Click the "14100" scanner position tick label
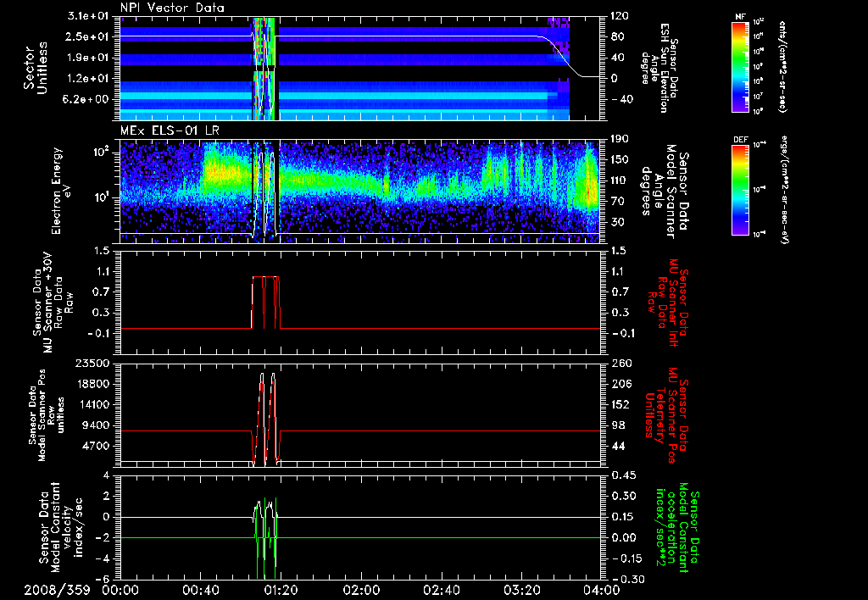Viewport: 868px width, 600px height. tap(95, 404)
